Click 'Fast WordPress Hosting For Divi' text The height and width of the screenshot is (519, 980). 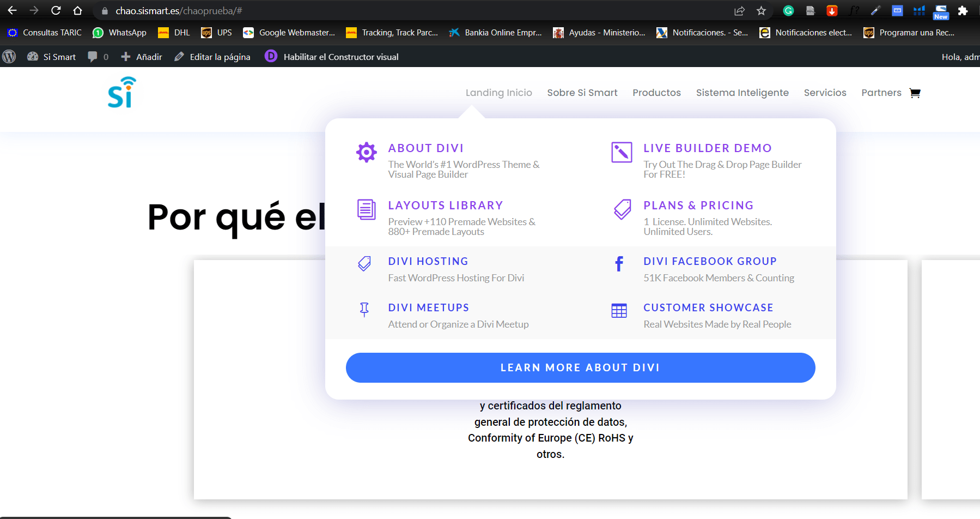[456, 278]
